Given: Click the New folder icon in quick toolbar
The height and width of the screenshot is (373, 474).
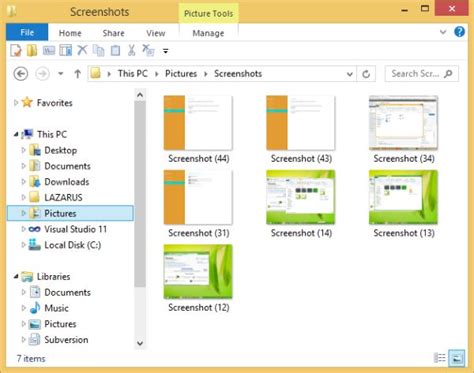Looking at the screenshot, I should pyautogui.click(x=32, y=51).
